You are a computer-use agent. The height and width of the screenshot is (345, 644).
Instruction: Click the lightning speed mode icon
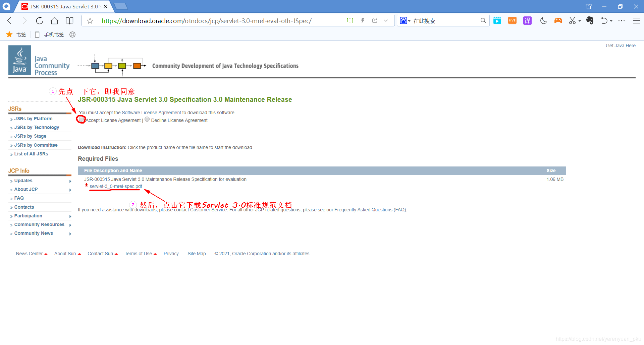[x=363, y=21]
